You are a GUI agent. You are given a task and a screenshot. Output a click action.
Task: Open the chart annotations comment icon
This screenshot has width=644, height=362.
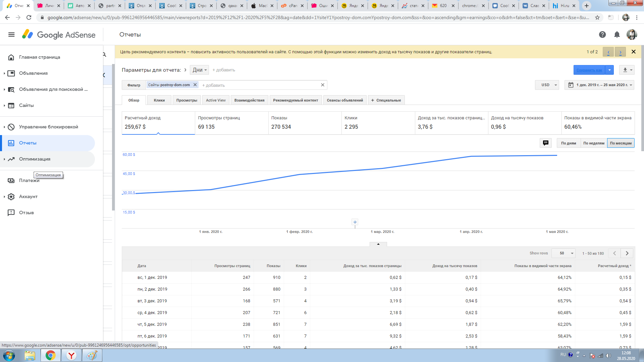point(546,143)
